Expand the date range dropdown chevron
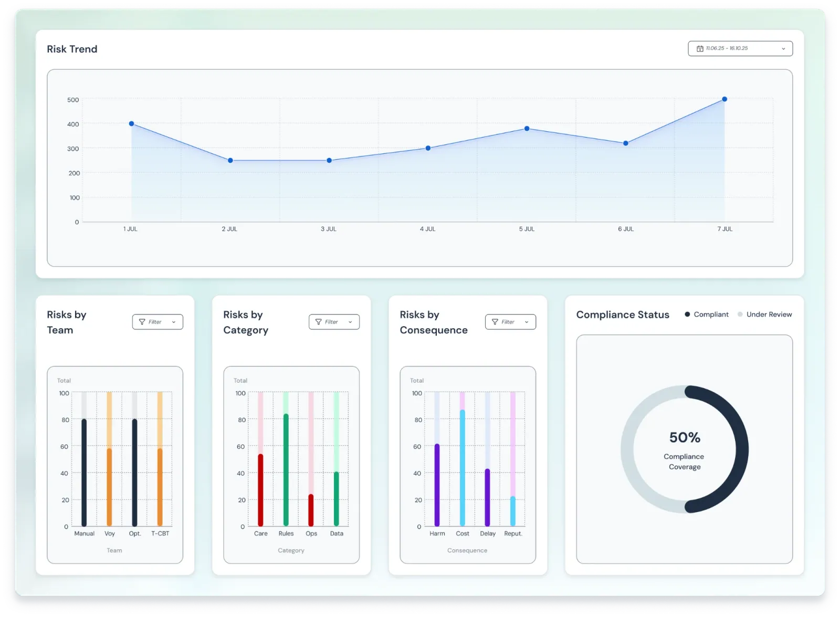Image resolution: width=840 pixels, height=617 pixels. point(783,49)
